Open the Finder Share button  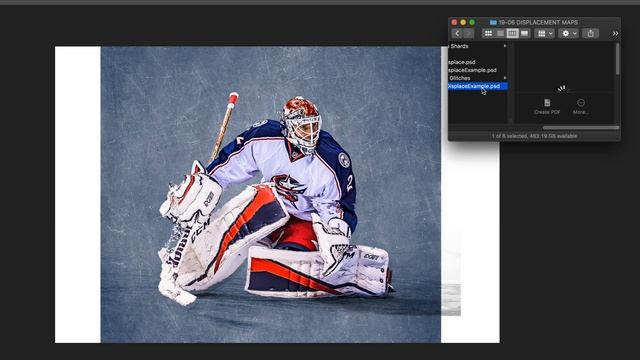pyautogui.click(x=591, y=33)
